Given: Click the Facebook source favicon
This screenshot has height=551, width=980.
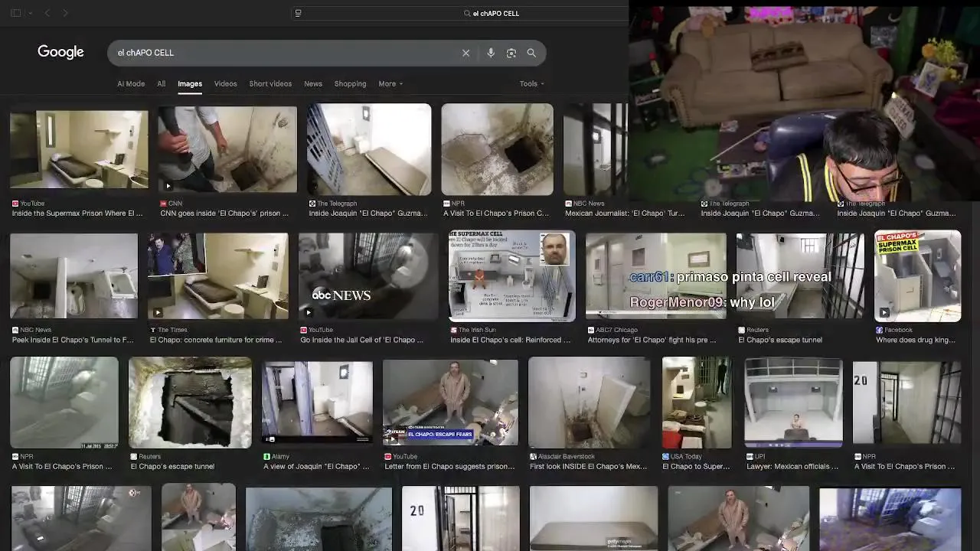Looking at the screenshot, I should [x=880, y=330].
